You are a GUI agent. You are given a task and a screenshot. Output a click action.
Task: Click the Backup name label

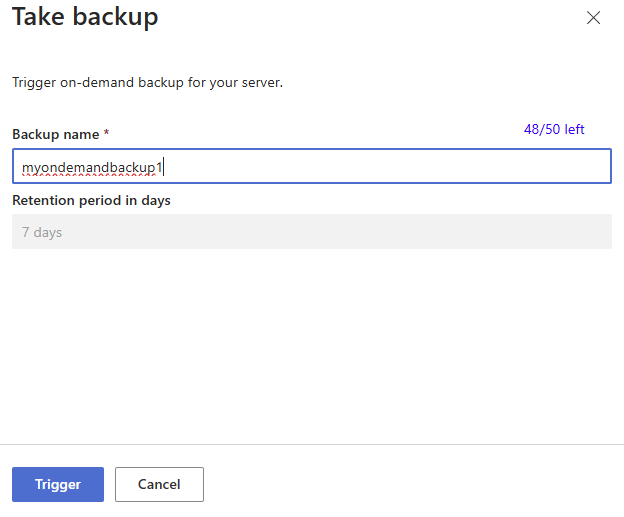pos(55,134)
